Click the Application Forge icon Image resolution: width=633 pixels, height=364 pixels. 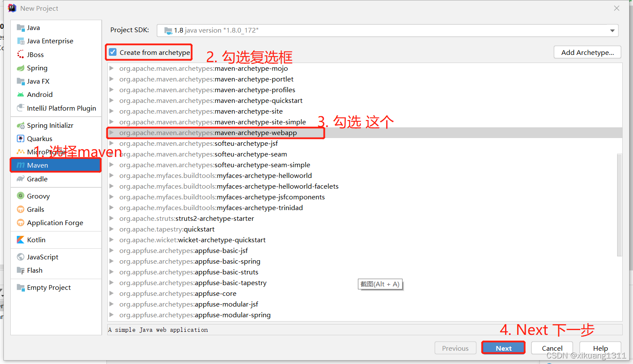(x=21, y=223)
